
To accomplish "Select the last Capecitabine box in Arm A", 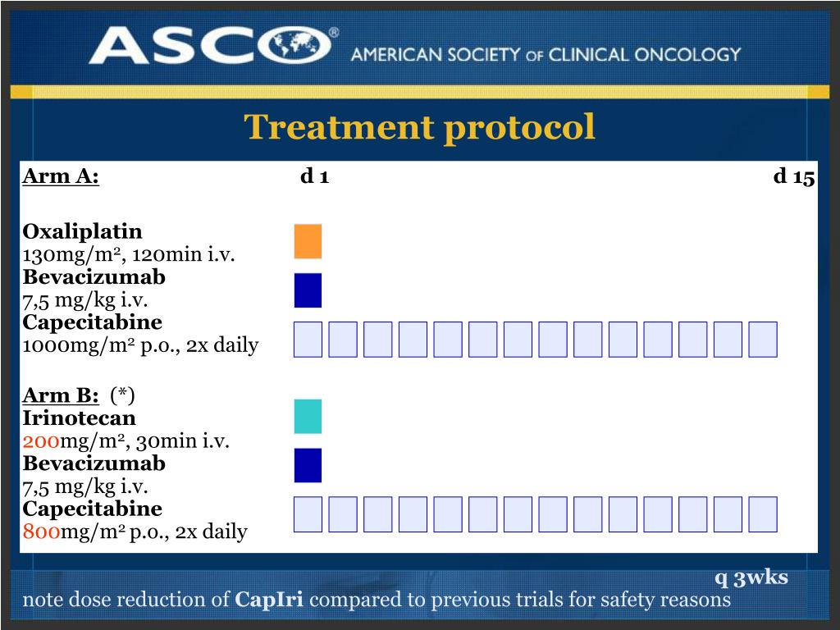I will coord(763,339).
